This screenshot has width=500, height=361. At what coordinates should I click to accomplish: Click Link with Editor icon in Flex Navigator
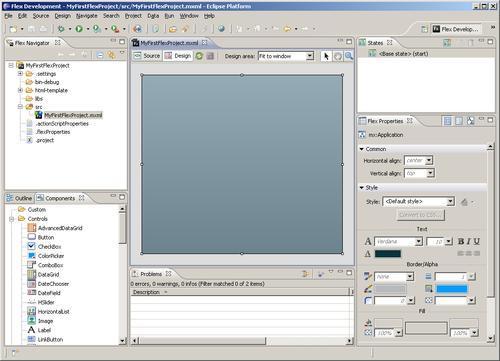pos(111,55)
